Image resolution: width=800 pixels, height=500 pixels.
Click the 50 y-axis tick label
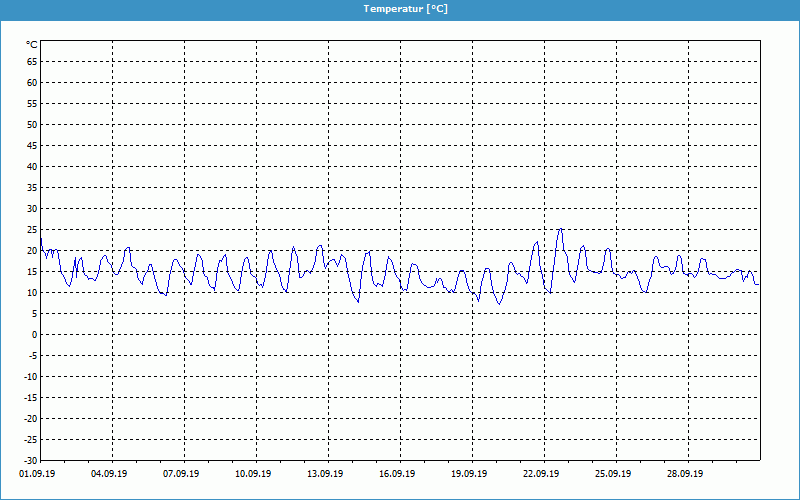(x=32, y=124)
